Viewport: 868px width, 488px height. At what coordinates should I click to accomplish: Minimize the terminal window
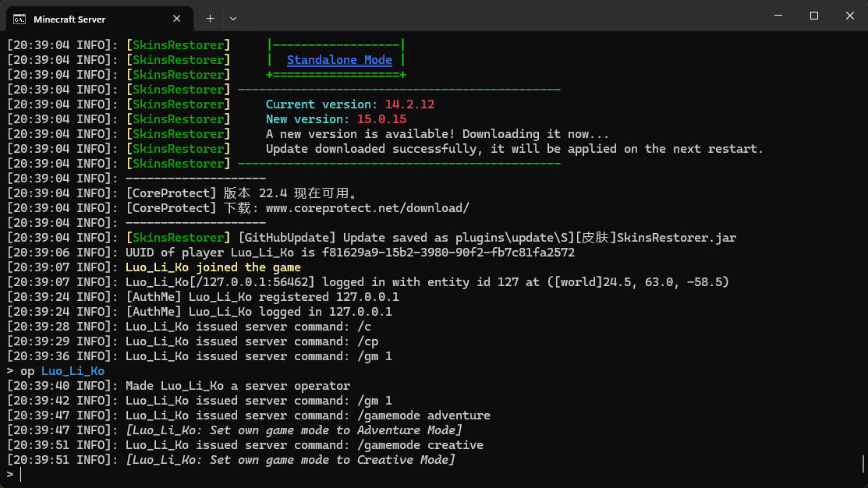pos(778,16)
